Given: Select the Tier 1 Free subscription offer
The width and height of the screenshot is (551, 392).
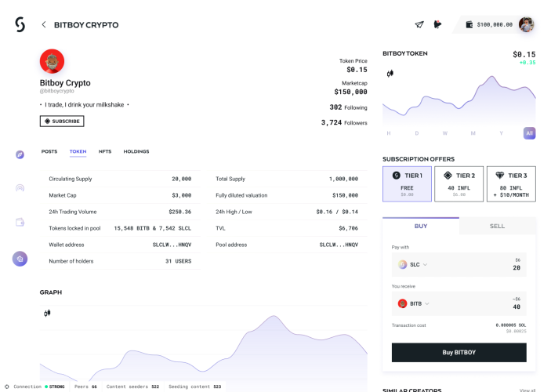Looking at the screenshot, I should (407, 184).
